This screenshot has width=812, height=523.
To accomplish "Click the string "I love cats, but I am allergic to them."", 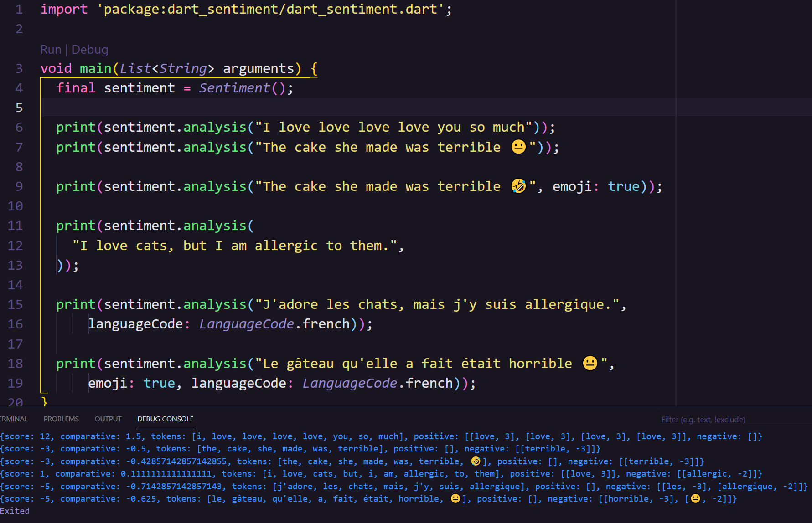I will click(x=235, y=246).
